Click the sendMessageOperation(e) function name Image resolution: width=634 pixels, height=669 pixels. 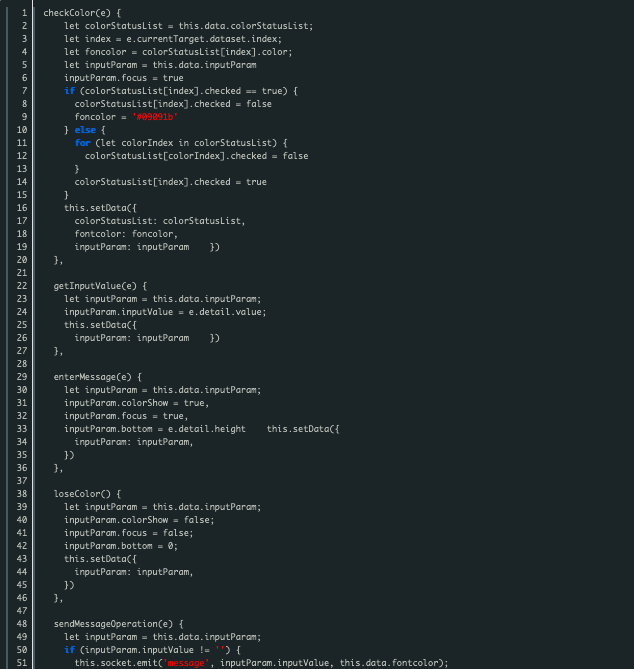113,624
